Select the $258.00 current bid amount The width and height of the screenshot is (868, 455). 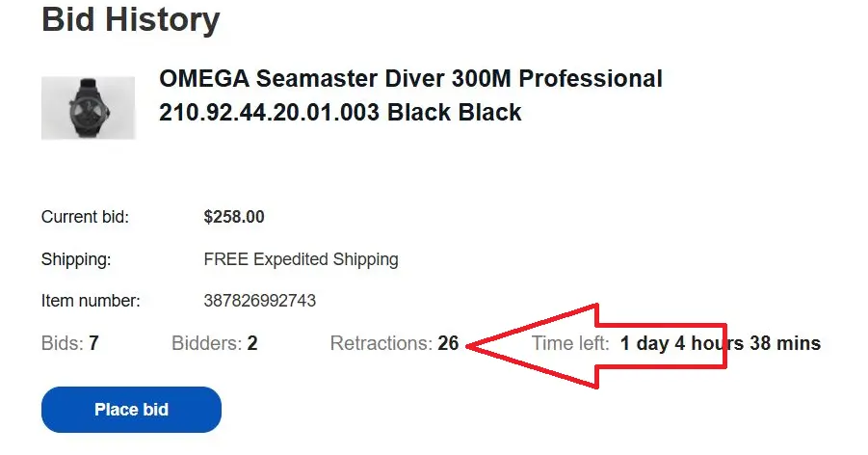pos(234,217)
